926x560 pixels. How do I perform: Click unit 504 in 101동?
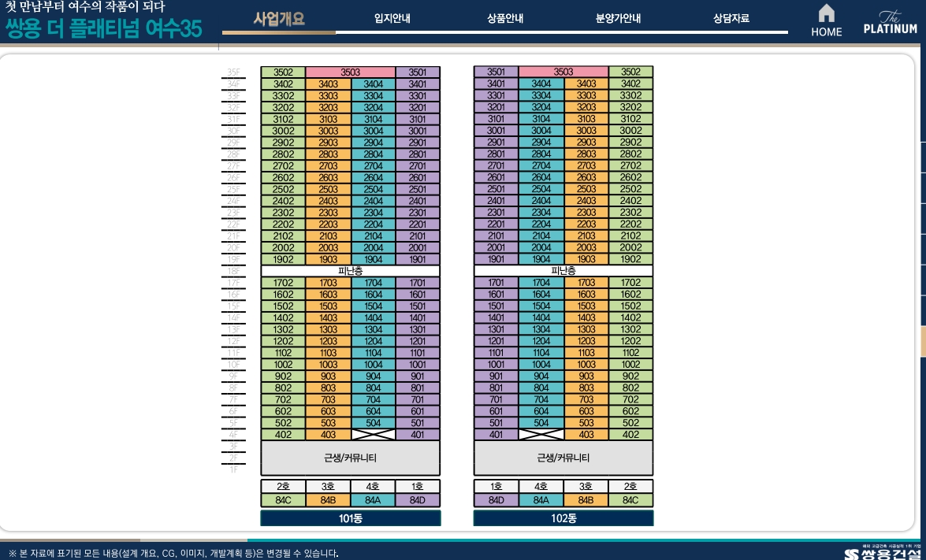pyautogui.click(x=374, y=422)
